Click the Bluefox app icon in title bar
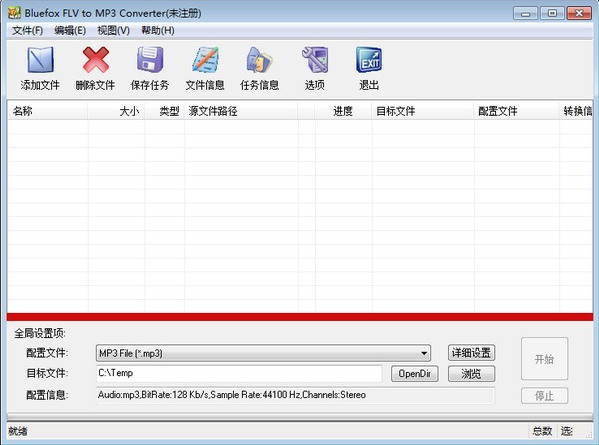 (x=14, y=13)
